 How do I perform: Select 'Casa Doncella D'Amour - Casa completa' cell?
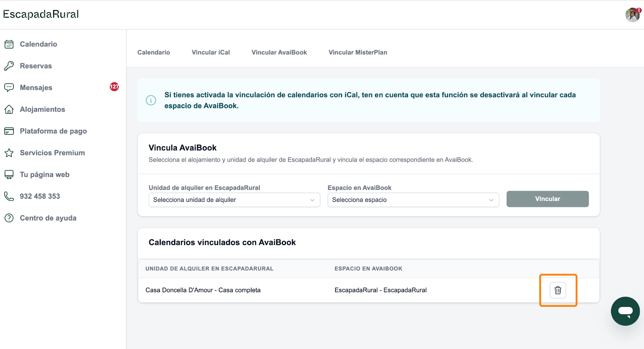(203, 290)
